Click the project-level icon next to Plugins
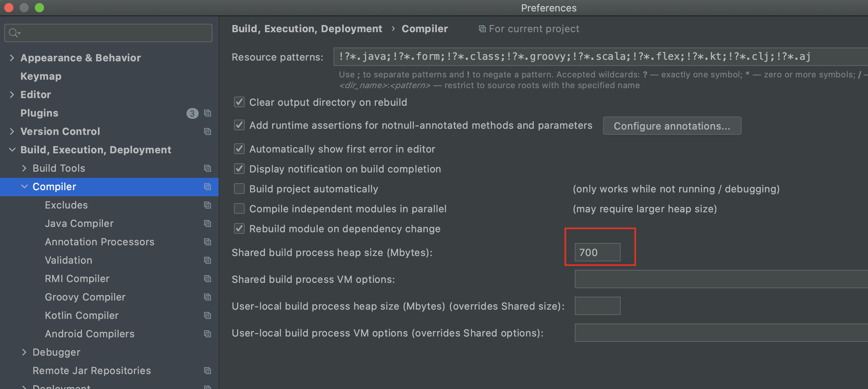868x389 pixels. pyautogui.click(x=208, y=113)
